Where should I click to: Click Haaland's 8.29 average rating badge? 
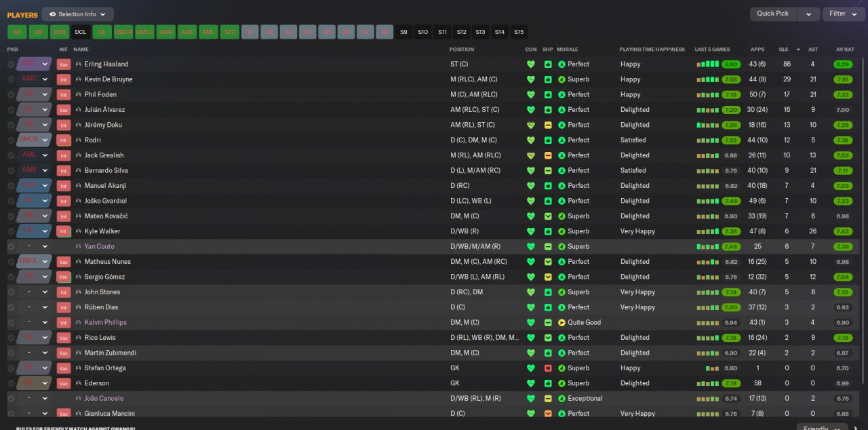tap(843, 64)
